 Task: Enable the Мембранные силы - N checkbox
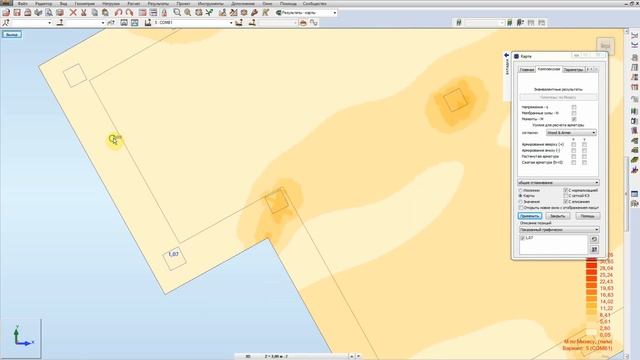(574, 113)
